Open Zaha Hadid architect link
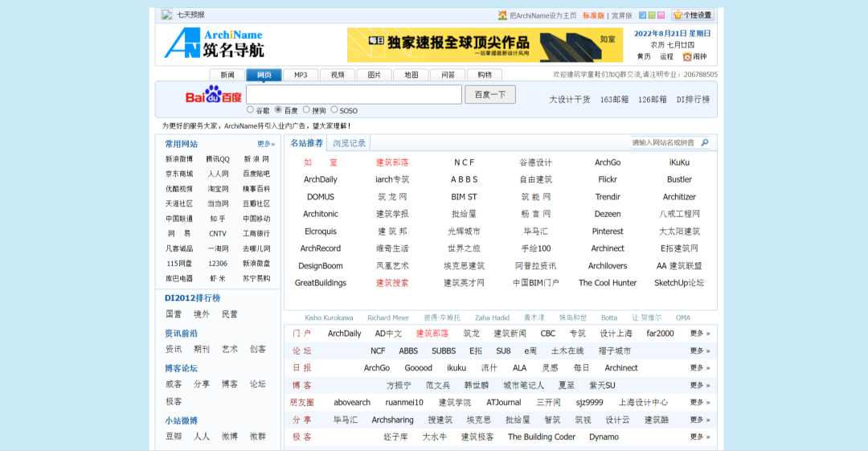Image resolution: width=868 pixels, height=451 pixels. tap(492, 318)
